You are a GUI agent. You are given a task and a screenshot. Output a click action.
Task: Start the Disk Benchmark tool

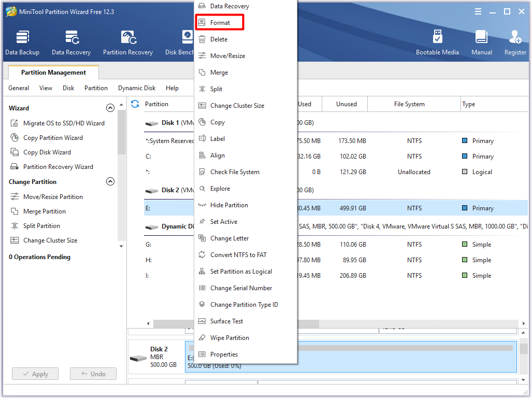pyautogui.click(x=186, y=41)
